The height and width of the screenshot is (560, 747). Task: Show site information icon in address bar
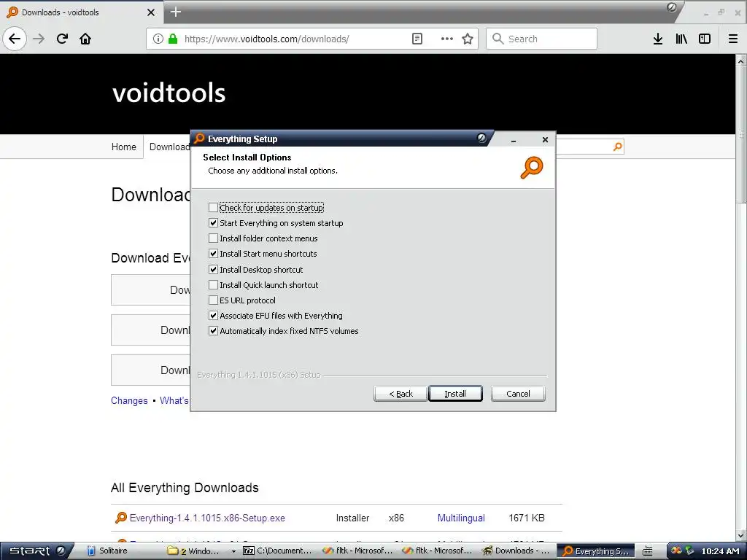(158, 39)
